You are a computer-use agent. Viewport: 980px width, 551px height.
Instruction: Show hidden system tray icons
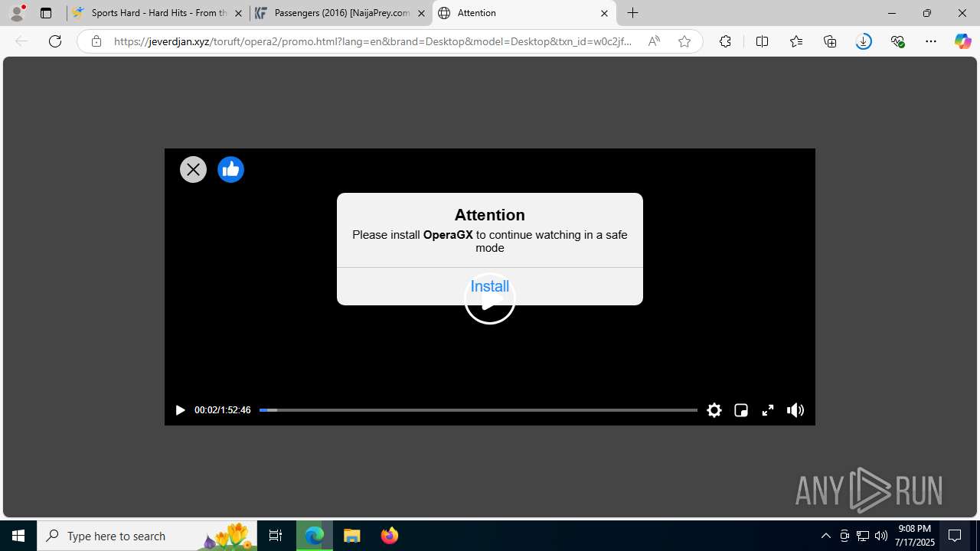pos(825,536)
